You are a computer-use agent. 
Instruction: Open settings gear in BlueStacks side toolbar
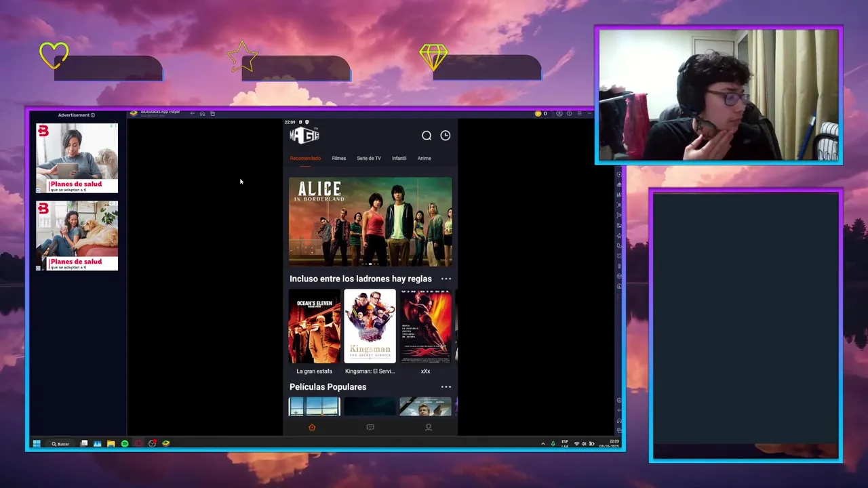pos(619,400)
